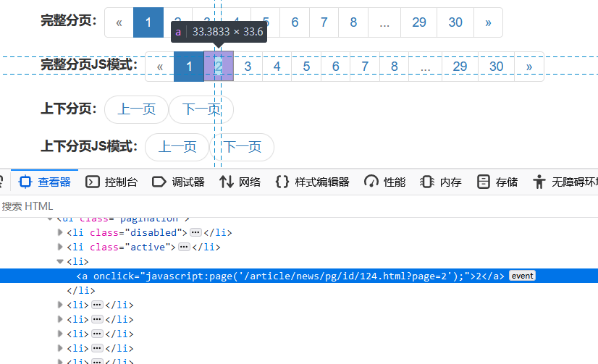Click the 存储 storage icon
598x364 pixels.
point(483,182)
